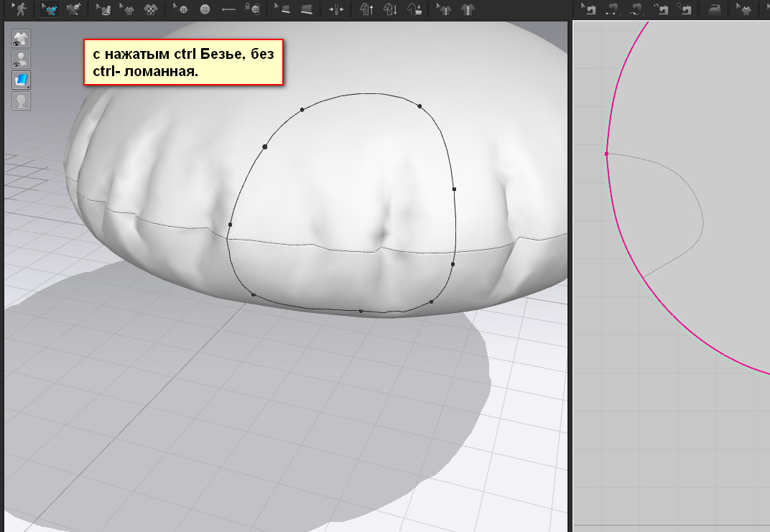Image resolution: width=770 pixels, height=532 pixels.
Task: Toggle avatar visibility eye button
Action: point(21,60)
